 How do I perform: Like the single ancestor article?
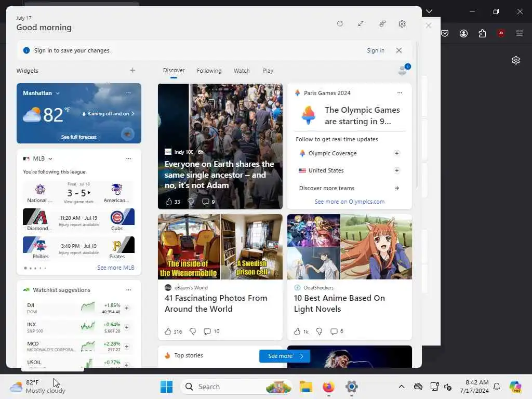pyautogui.click(x=169, y=202)
